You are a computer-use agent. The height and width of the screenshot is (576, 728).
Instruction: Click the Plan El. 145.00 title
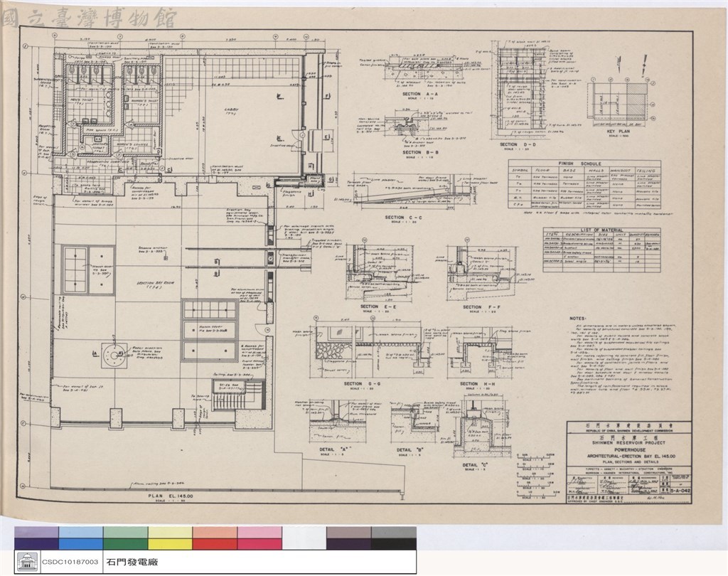pos(171,497)
